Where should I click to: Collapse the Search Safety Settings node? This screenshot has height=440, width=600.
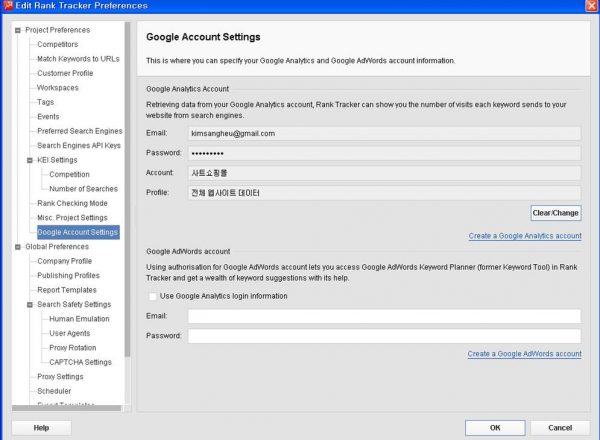click(30, 305)
